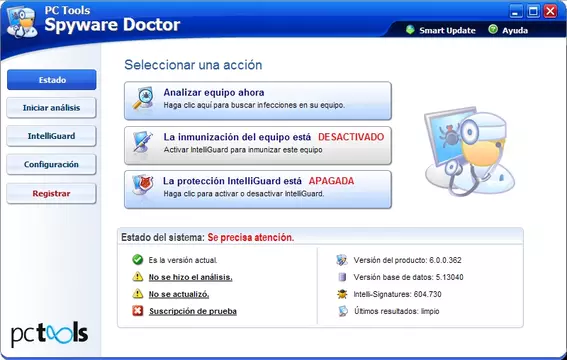Screen dimensions: 567x360
Task: Select the Estado sidebar tab
Action: click(x=52, y=80)
